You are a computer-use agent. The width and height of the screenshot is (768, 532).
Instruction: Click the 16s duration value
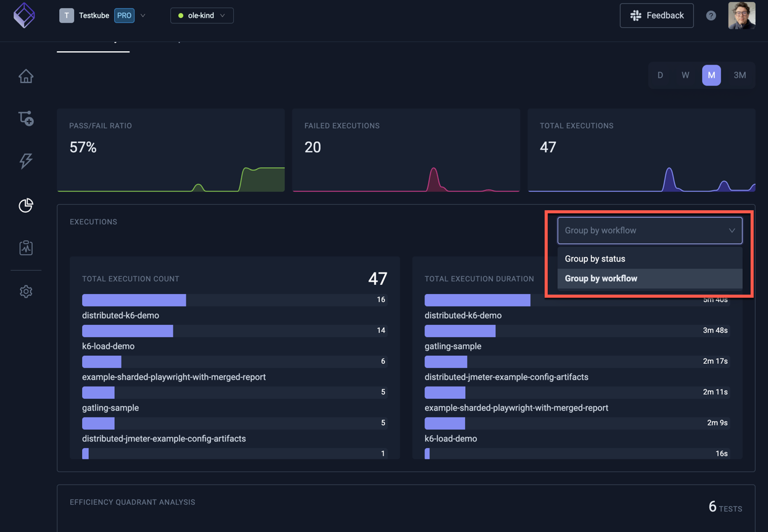point(721,454)
